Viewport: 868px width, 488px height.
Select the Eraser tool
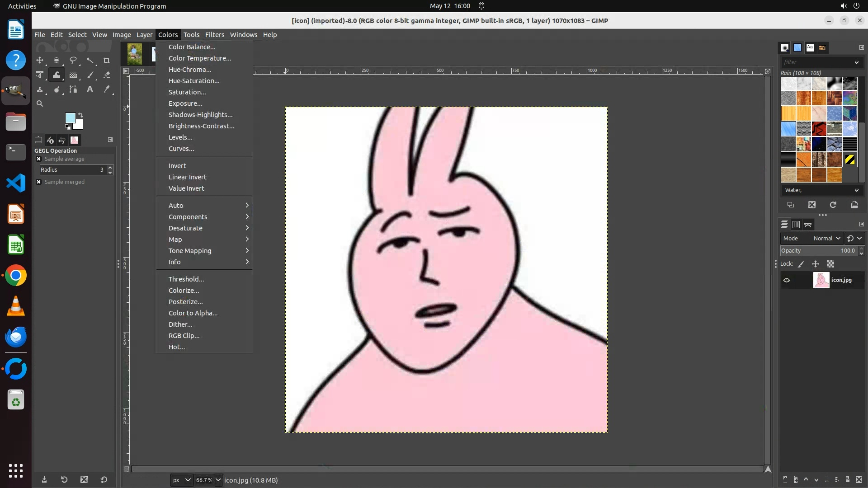tap(107, 75)
